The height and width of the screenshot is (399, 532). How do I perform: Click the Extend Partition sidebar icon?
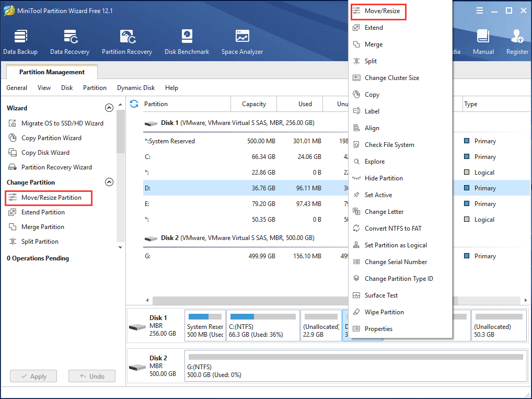13,212
